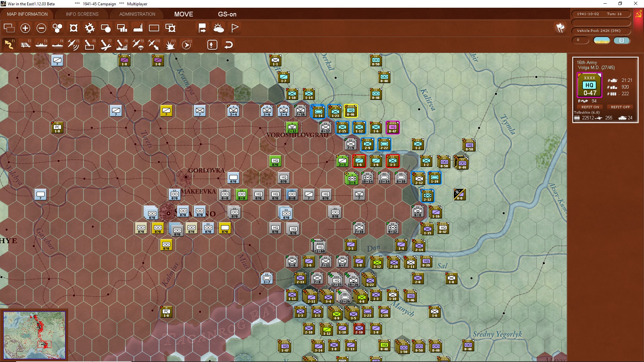Screen dimensions: 644x362
Task: Click the undo move arrow icon
Action: click(x=228, y=45)
